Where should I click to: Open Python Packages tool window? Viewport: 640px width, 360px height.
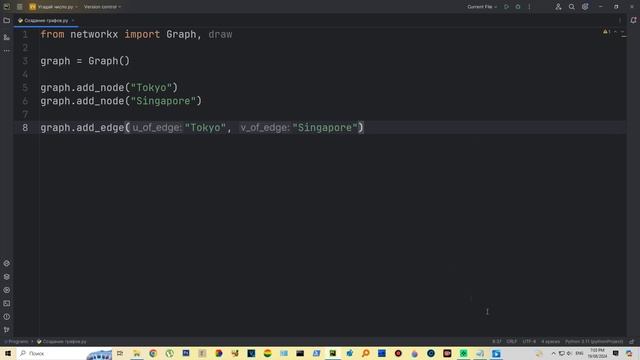(7, 277)
